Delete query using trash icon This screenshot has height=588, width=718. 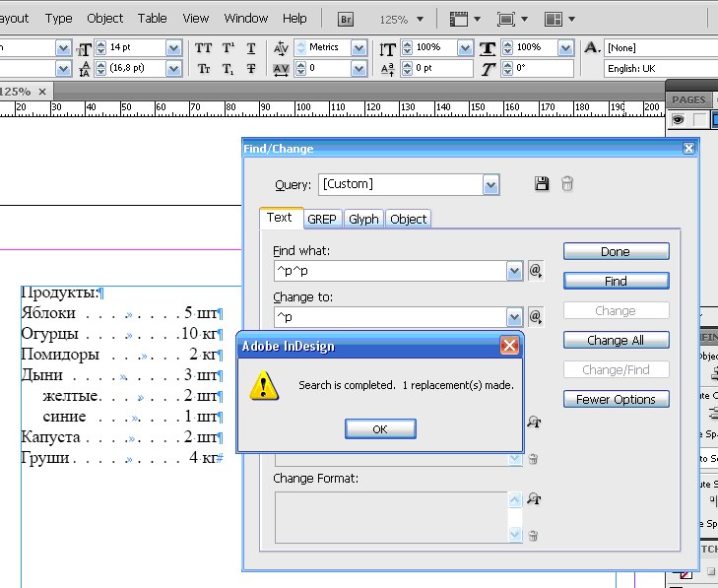tap(567, 183)
